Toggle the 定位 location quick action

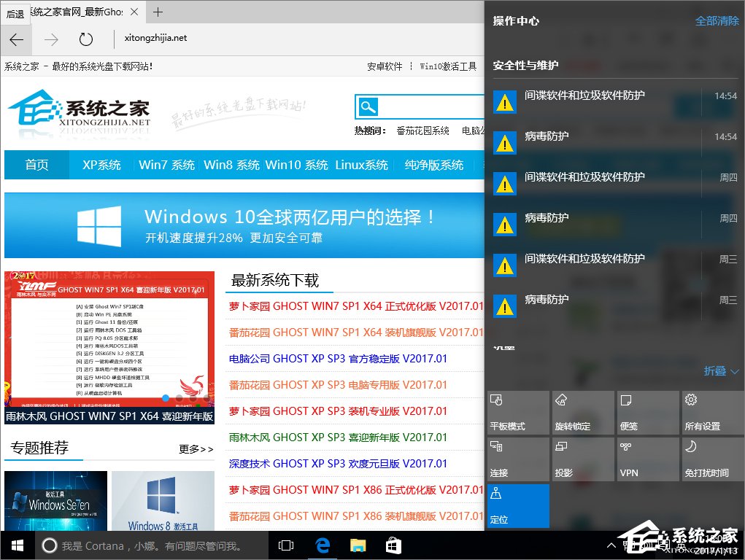click(518, 505)
